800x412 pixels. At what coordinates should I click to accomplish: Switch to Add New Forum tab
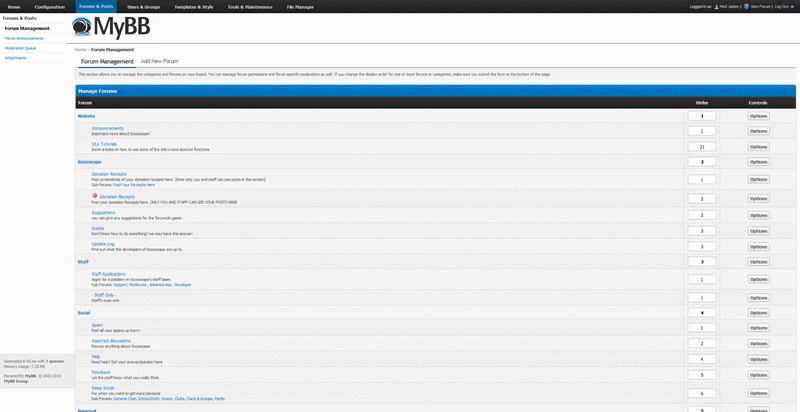tap(160, 61)
